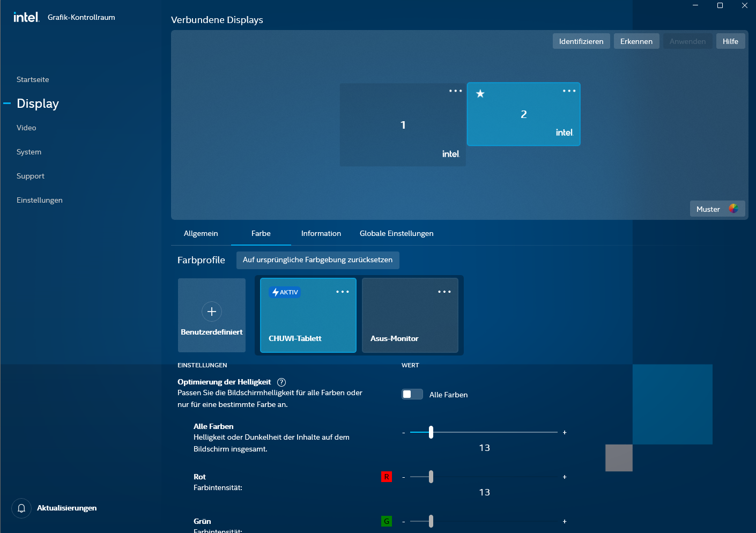This screenshot has width=756, height=533.
Task: Go to Startseite in the sidebar
Action: pos(33,79)
